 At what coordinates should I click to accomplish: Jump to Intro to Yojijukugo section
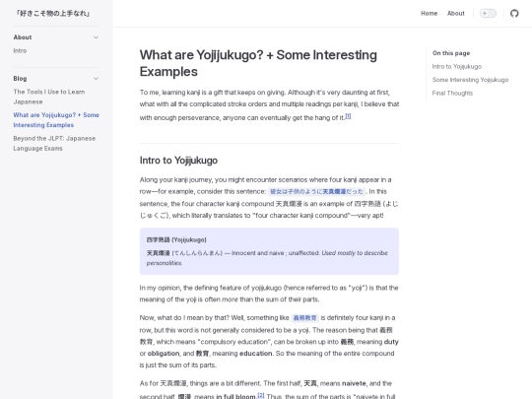pyautogui.click(x=457, y=67)
